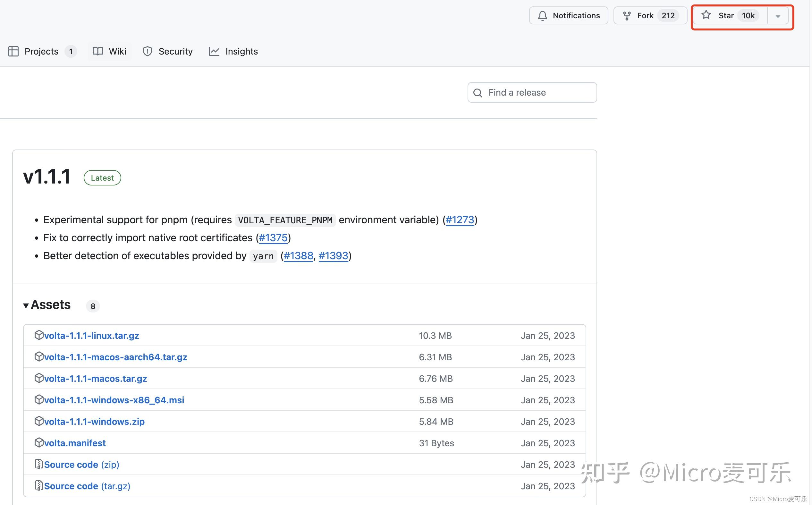The width and height of the screenshot is (812, 505).
Task: Click the zip file icon beside Source code (zip)
Action: [39, 464]
